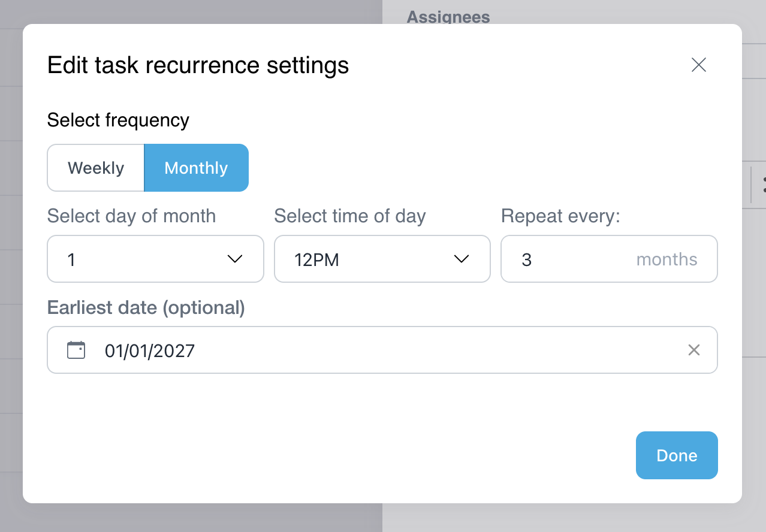Viewport: 766px width, 532px height.
Task: Select Weekly frequency
Action: tap(96, 168)
